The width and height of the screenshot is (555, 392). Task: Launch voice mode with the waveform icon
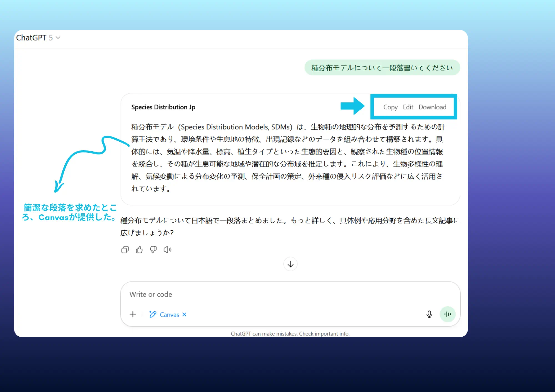(447, 314)
